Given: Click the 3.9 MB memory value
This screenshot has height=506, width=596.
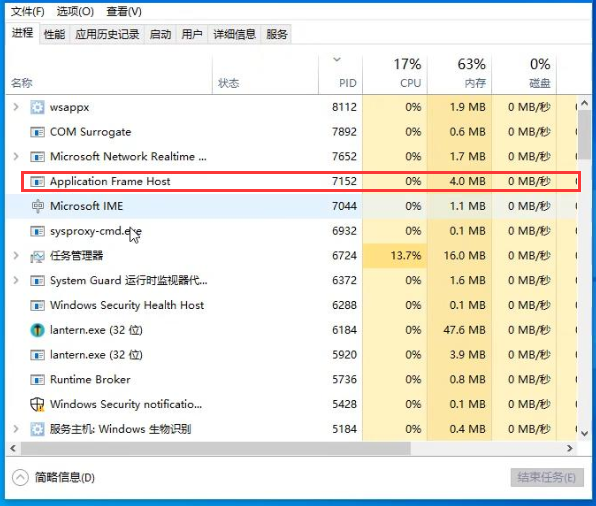Looking at the screenshot, I should pos(468,355).
